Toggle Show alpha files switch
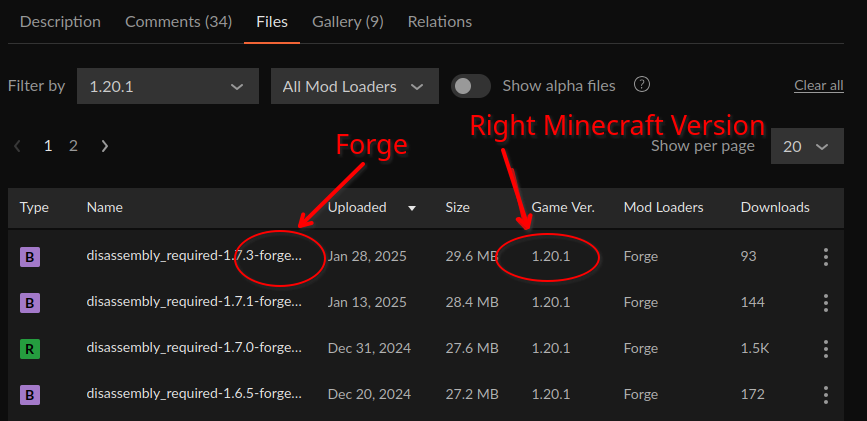 (x=470, y=86)
